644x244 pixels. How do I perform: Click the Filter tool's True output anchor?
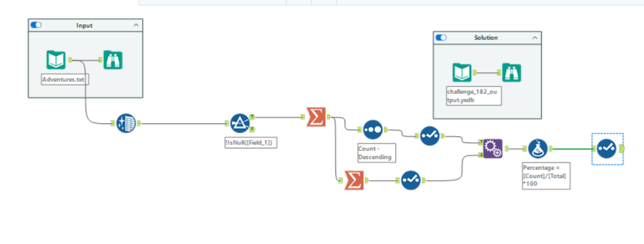click(252, 117)
